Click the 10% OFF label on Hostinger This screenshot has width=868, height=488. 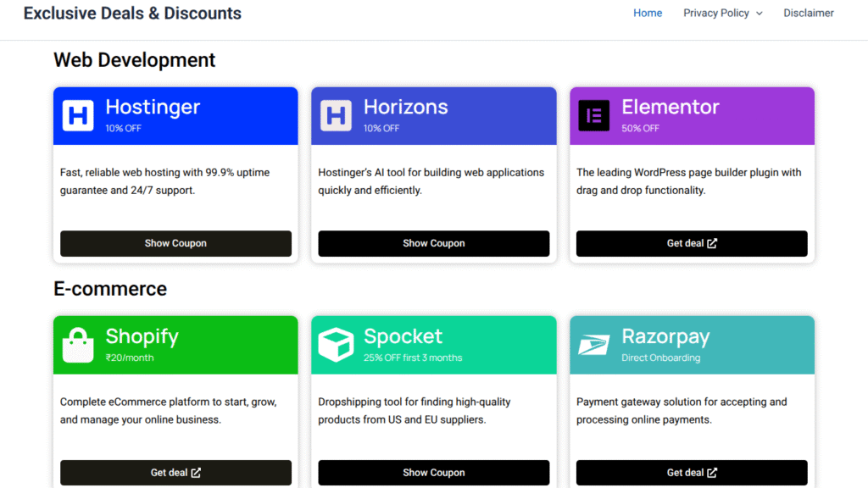click(x=124, y=129)
